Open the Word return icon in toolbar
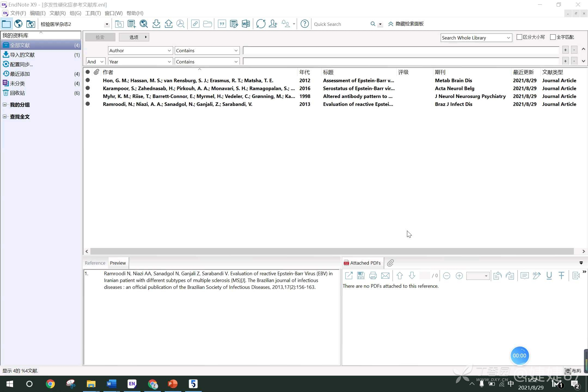The width and height of the screenshot is (588, 392). [x=246, y=24]
